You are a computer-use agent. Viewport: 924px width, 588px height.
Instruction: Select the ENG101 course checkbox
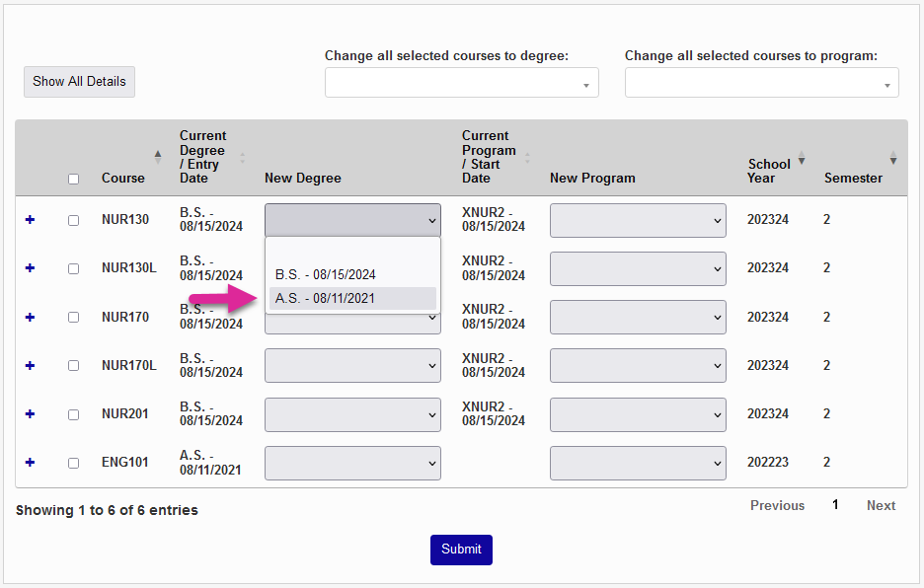pos(73,462)
